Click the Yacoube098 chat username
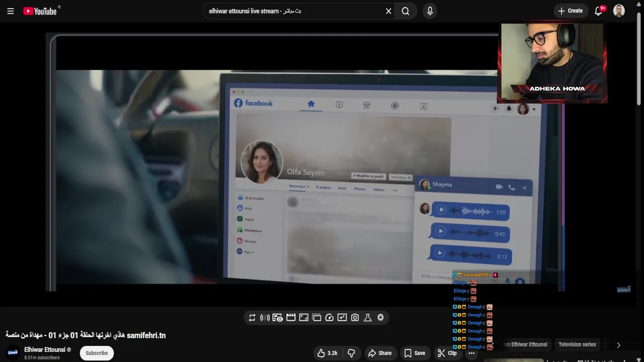 476,275
